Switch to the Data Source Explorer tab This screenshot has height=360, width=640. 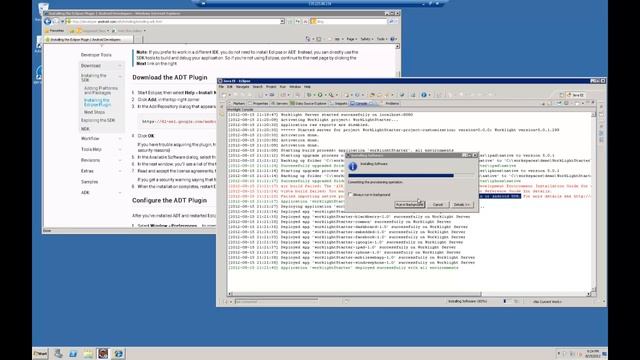pyautogui.click(x=308, y=104)
